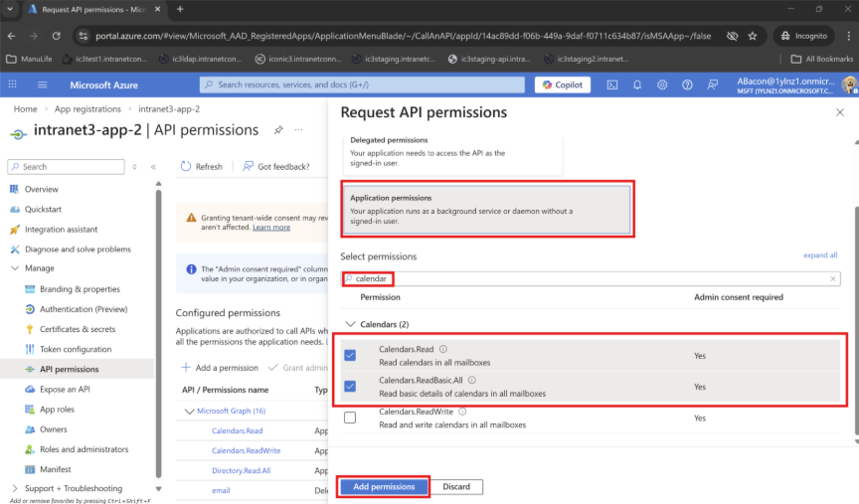Uncheck the Calendars.Read permission checkbox
Image resolution: width=859 pixels, height=504 pixels.
click(x=350, y=355)
